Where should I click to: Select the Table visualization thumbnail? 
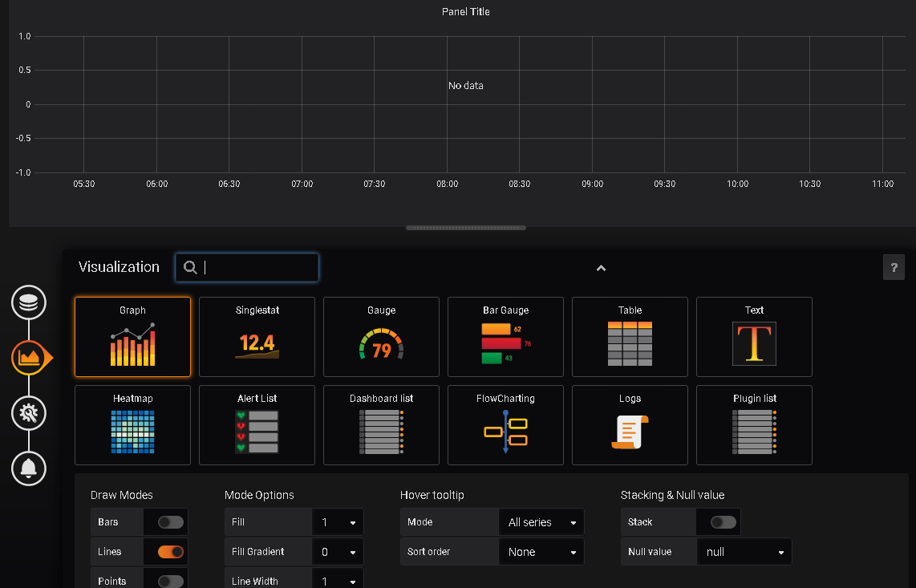630,337
